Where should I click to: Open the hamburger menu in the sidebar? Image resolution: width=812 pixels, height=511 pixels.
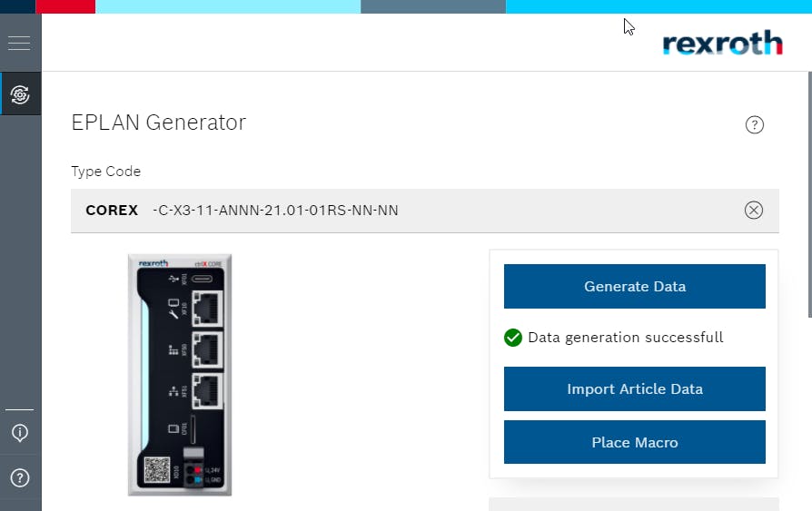(x=19, y=43)
